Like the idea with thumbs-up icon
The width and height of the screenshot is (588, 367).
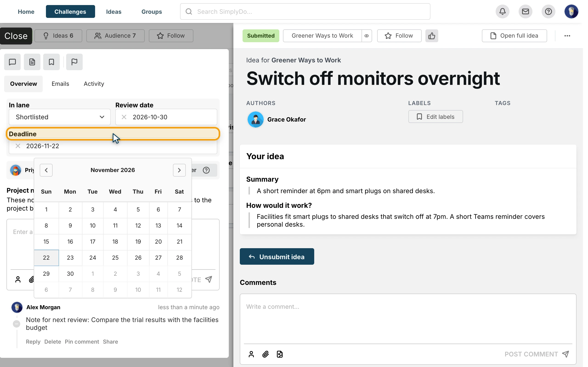432,36
